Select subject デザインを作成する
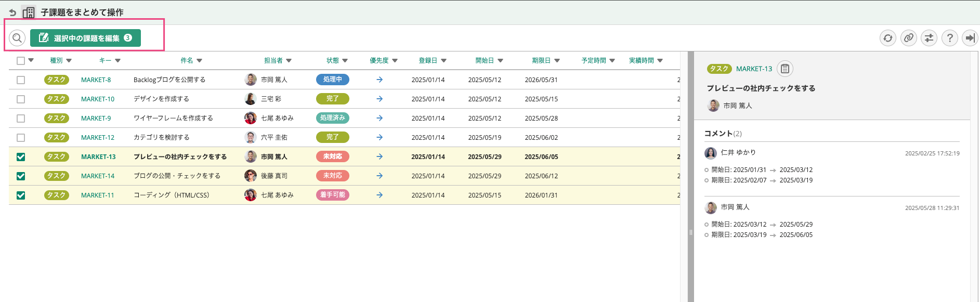This screenshot has height=302, width=980. [x=161, y=99]
